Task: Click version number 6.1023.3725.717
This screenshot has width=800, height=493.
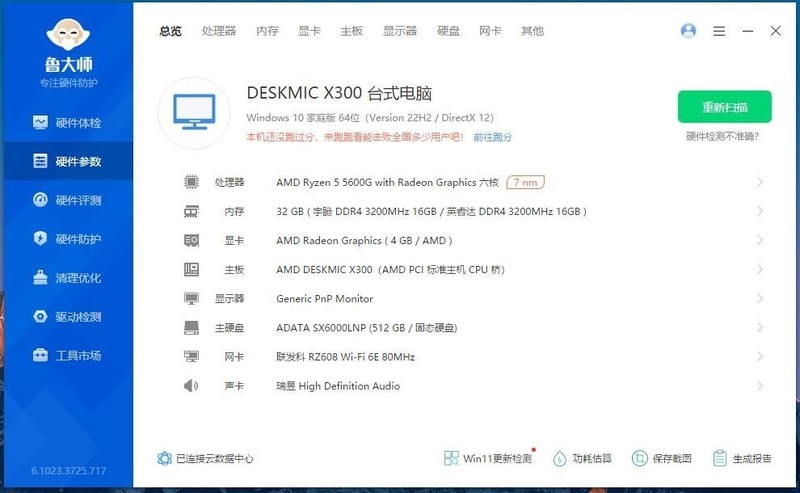Action: (68, 471)
